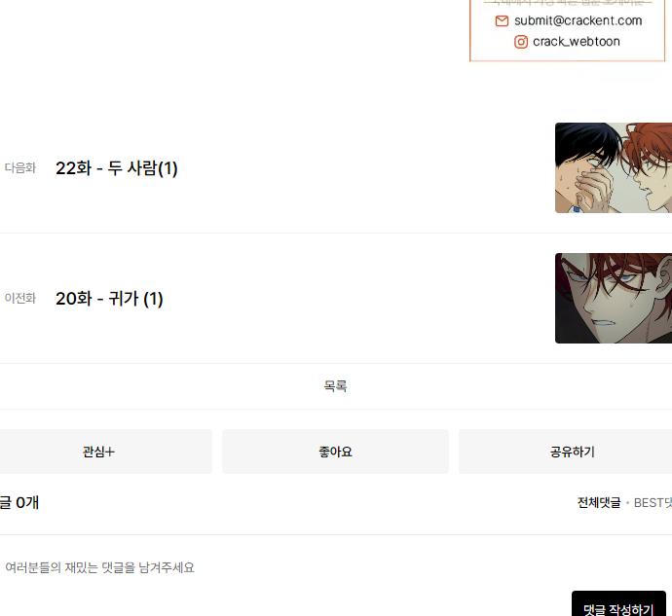
Task: Switch to 전체댓글 tab
Action: [x=599, y=502]
